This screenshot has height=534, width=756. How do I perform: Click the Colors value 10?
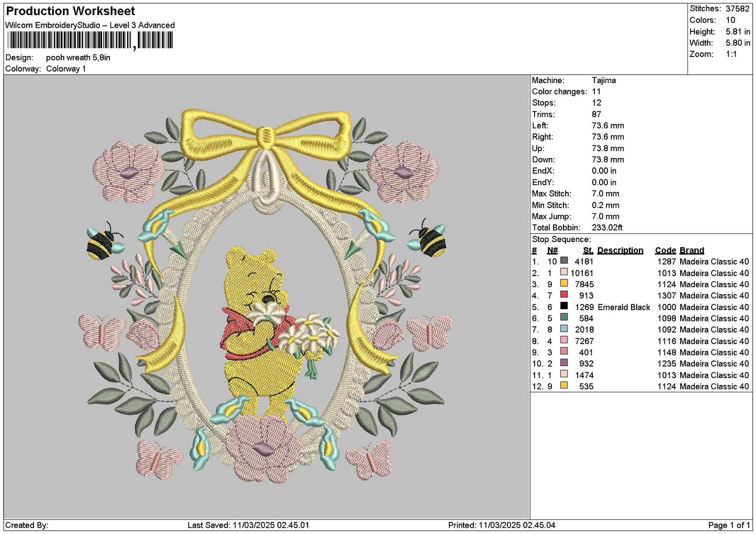click(730, 20)
